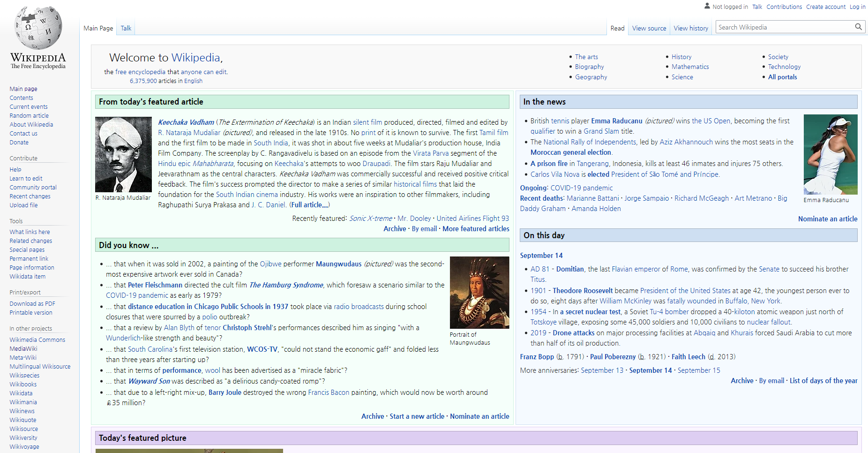Click the Keechaka Vadham article title link
868x453 pixels.
186,122
